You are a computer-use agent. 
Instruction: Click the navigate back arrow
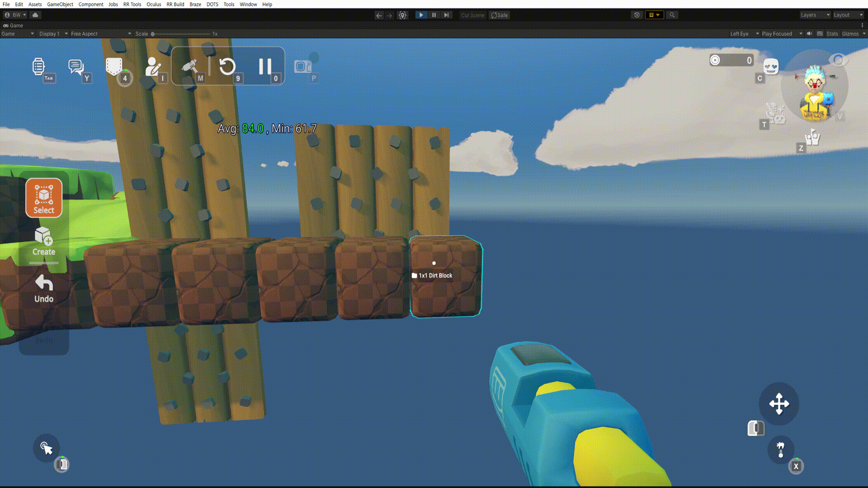[x=379, y=15]
